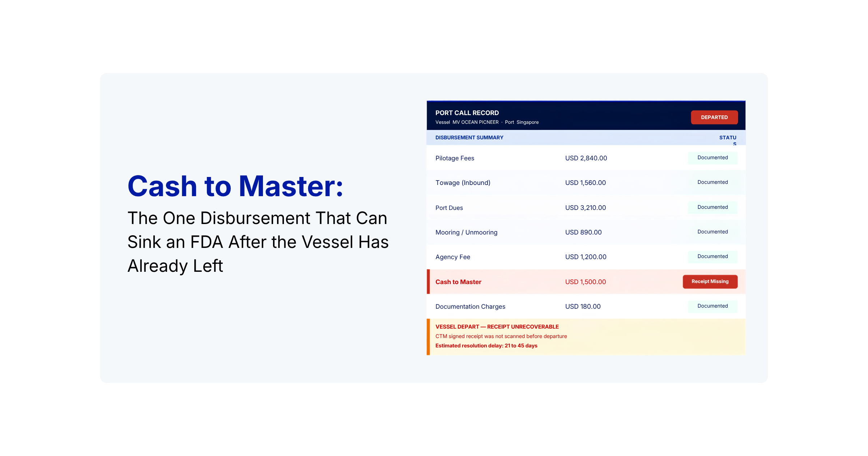This screenshot has width=868, height=456.
Task: Click the CTM signed receipt not scanned note
Action: [501, 336]
